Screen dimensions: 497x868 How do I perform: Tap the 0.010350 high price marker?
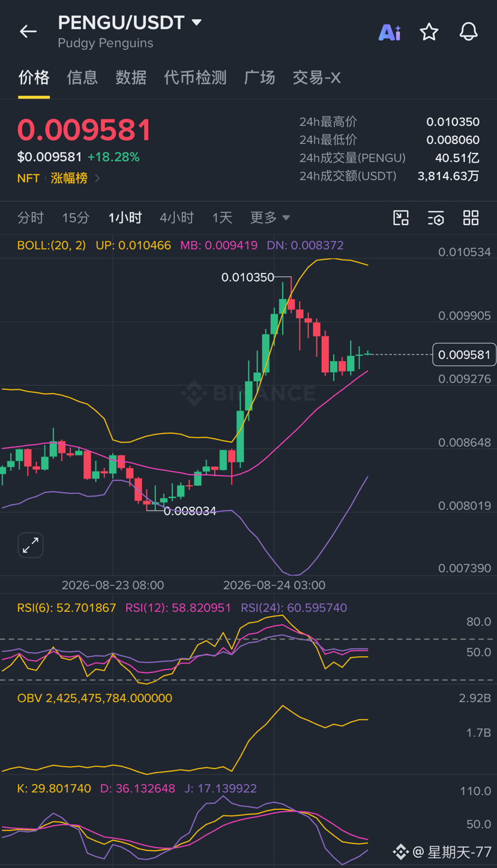247,277
